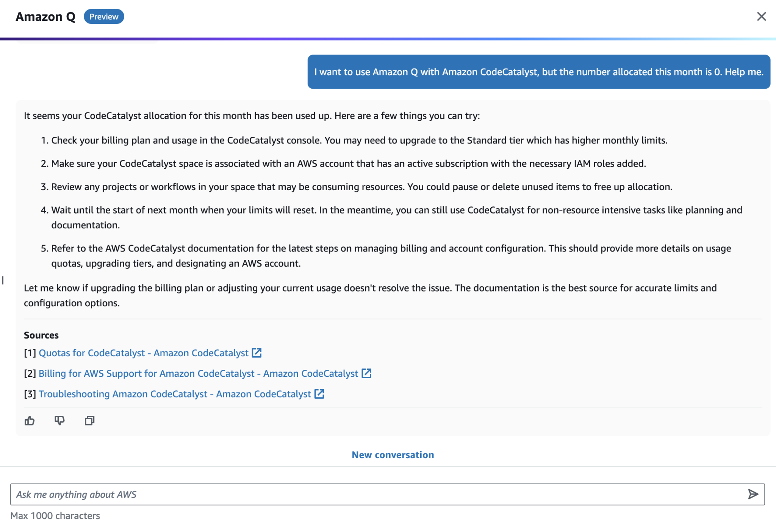Click the Max 1000 characters label
Screen dimensions: 776x532
pos(55,515)
